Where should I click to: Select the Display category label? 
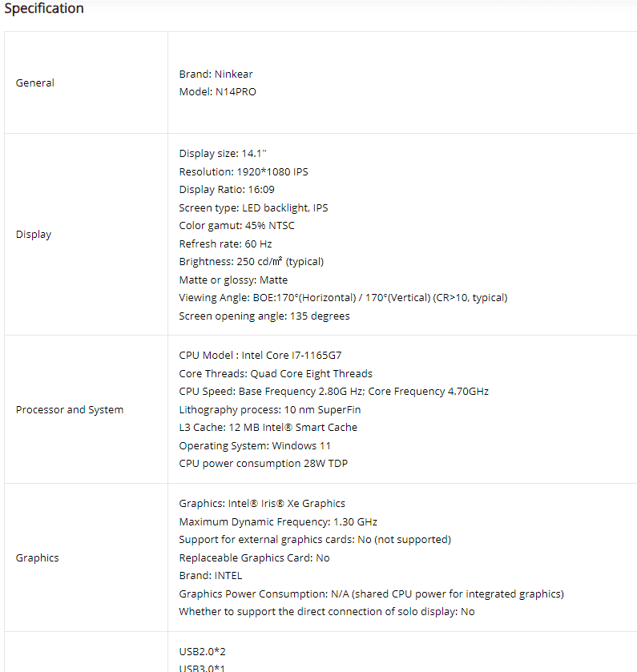[34, 235]
